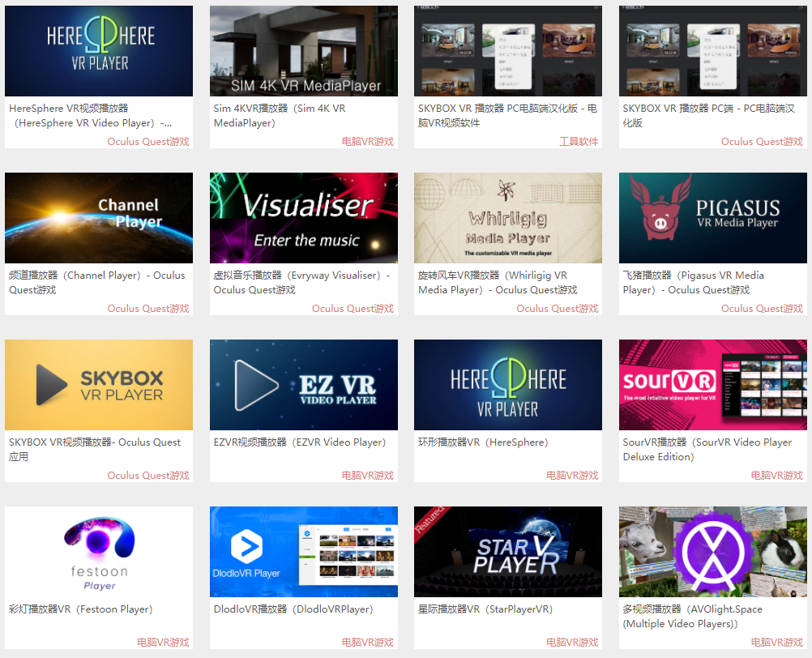Click the 飞猪播放器 (Pigasus VR Media Player) title
Image resolution: width=812 pixels, height=658 pixels.
pos(694,282)
